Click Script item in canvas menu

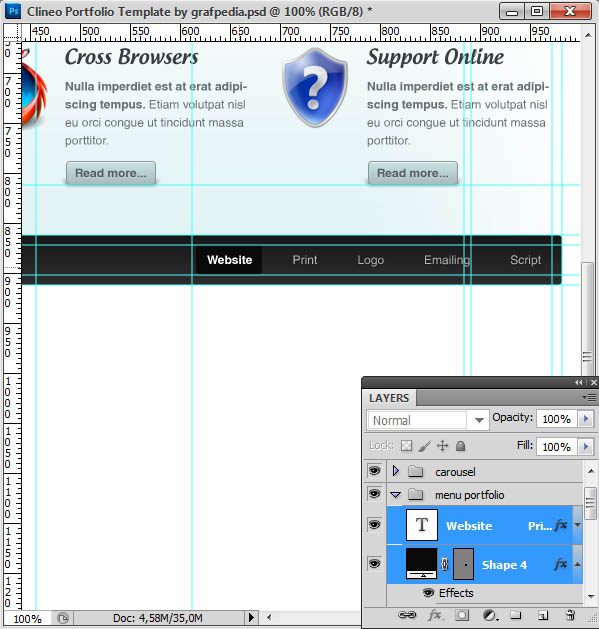tap(526, 260)
